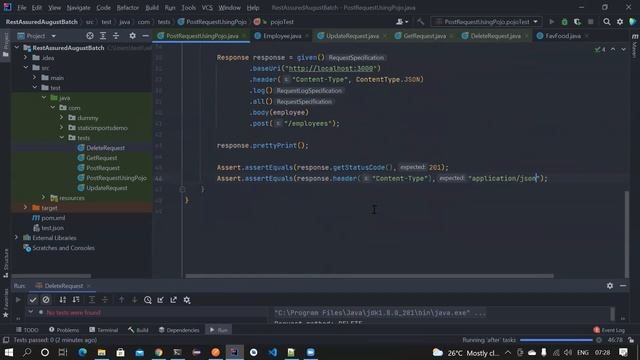Select opened file target icon in Project panel

coord(90,36)
